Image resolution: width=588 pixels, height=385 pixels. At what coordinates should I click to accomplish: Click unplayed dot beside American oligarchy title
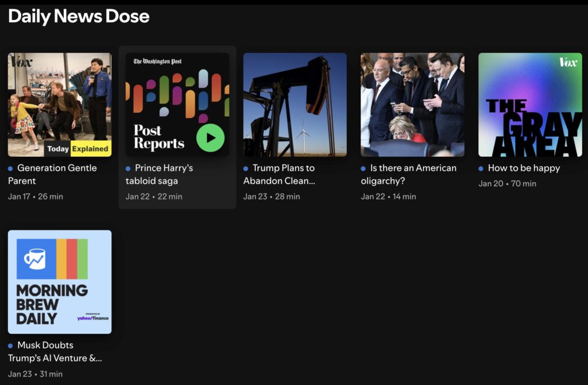(363, 168)
